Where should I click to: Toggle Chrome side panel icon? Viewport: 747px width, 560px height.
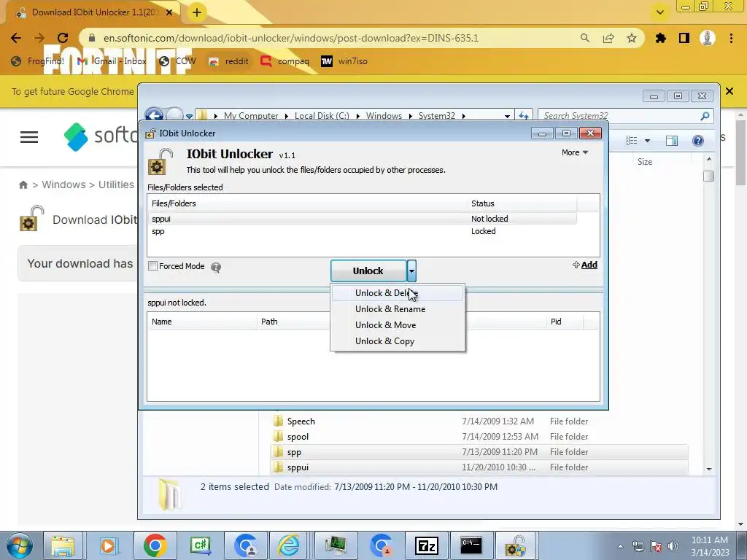pyautogui.click(x=684, y=38)
